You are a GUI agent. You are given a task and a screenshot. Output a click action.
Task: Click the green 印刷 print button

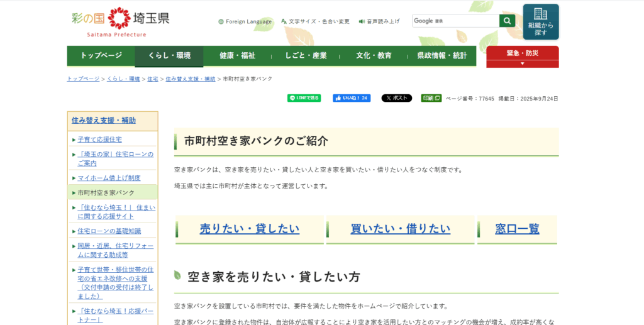(431, 98)
